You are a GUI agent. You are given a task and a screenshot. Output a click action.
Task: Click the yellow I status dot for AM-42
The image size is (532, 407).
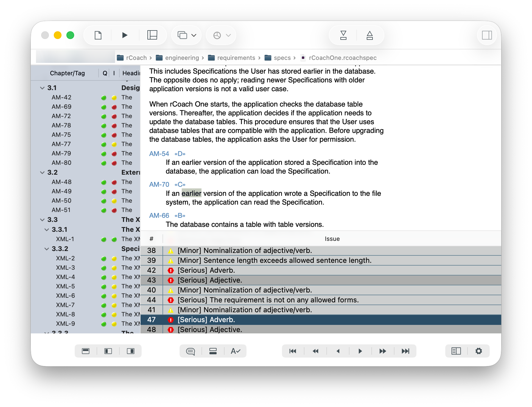tap(114, 98)
